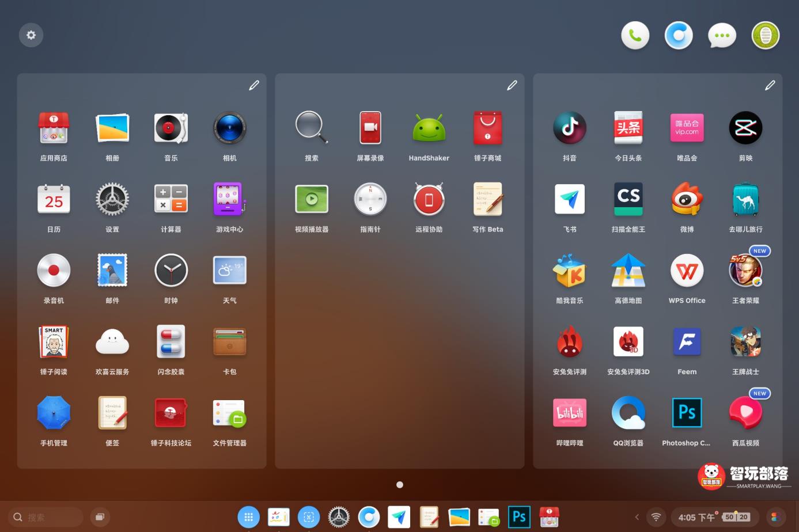Open 安兔兔评测 AnTuTu benchmark
The image size is (799, 532).
570,342
